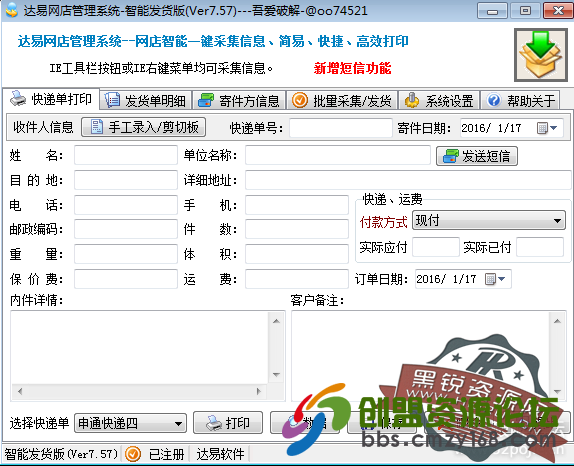
Task: Open the 寄件方信息 tab
Action: (239, 101)
